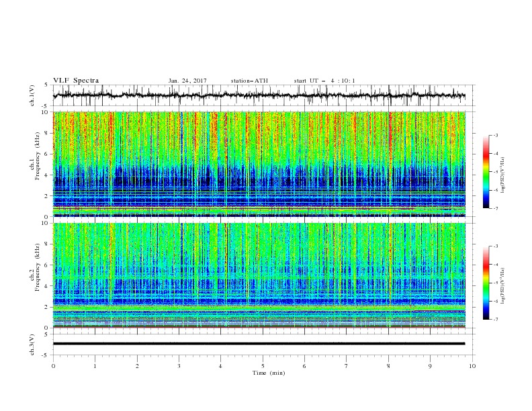Click the 'start UT = 4 :10: 1' text
The height and width of the screenshot is (411, 532).
coord(324,81)
